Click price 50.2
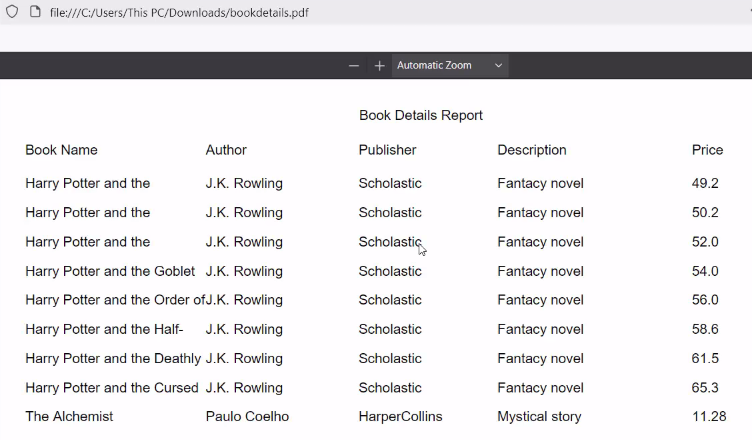 click(705, 213)
